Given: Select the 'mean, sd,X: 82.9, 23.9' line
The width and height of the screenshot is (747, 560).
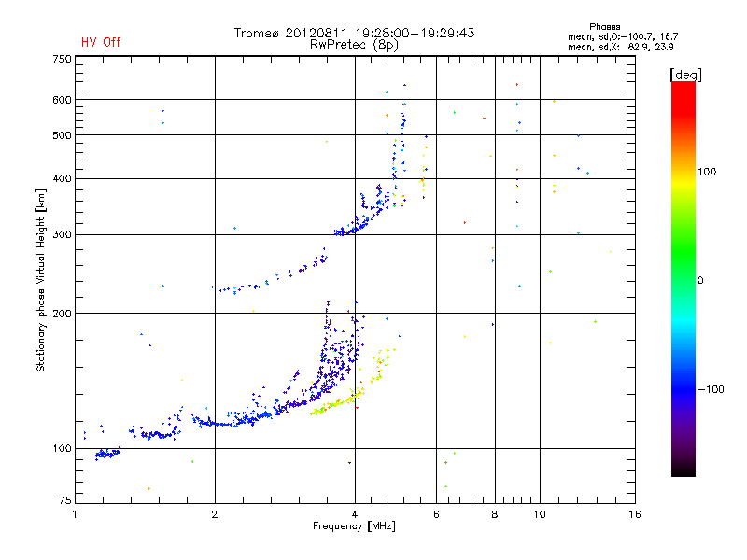Looking at the screenshot, I should coord(620,47).
